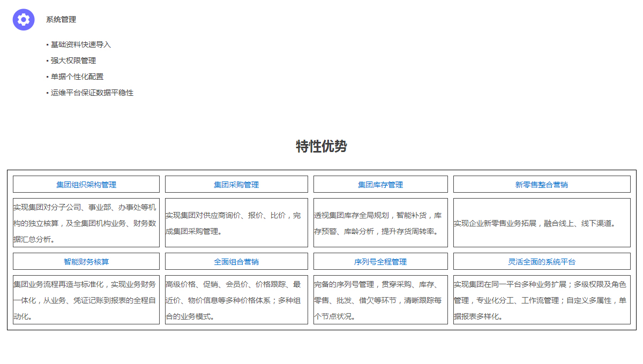Open the 全面组合营销 link
The width and height of the screenshot is (643, 364).
tap(236, 262)
